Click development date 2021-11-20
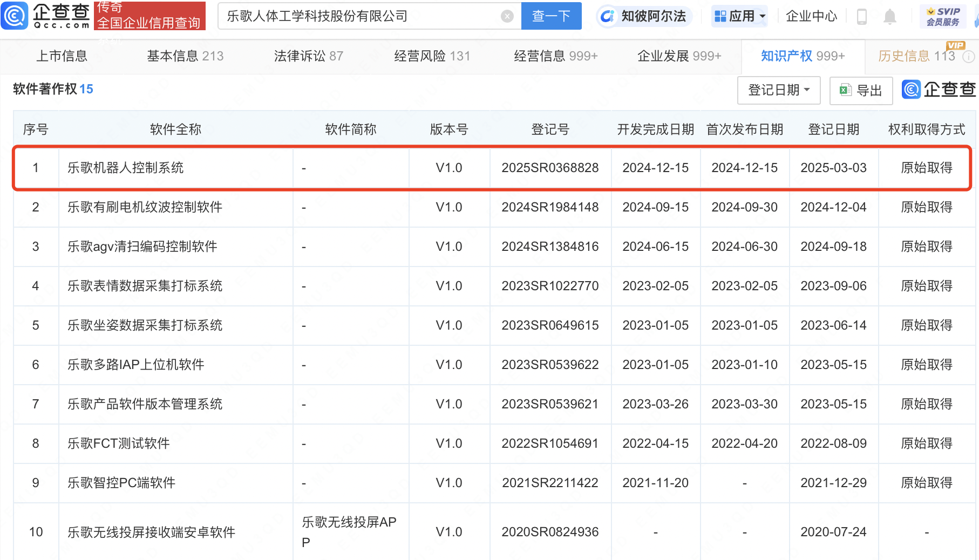This screenshot has height=560, width=979. (x=655, y=483)
